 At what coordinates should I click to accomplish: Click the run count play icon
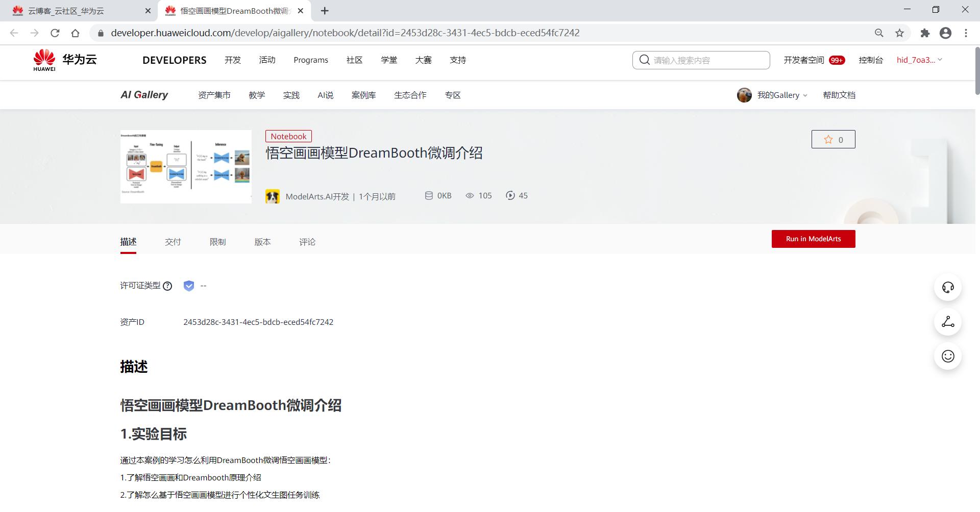coord(510,196)
